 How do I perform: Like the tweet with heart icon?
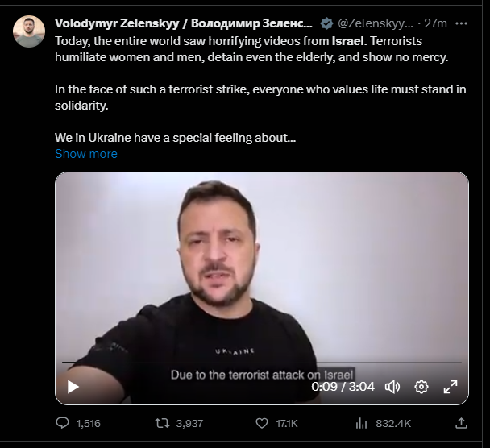point(260,422)
